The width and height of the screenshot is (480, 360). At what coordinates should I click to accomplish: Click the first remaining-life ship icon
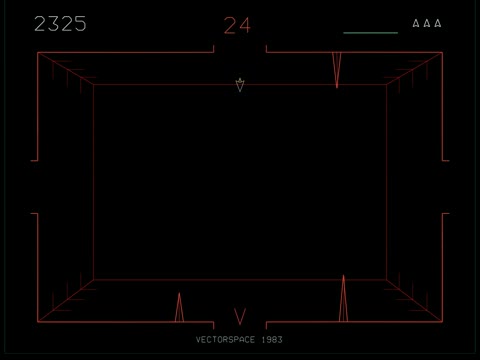point(416,23)
